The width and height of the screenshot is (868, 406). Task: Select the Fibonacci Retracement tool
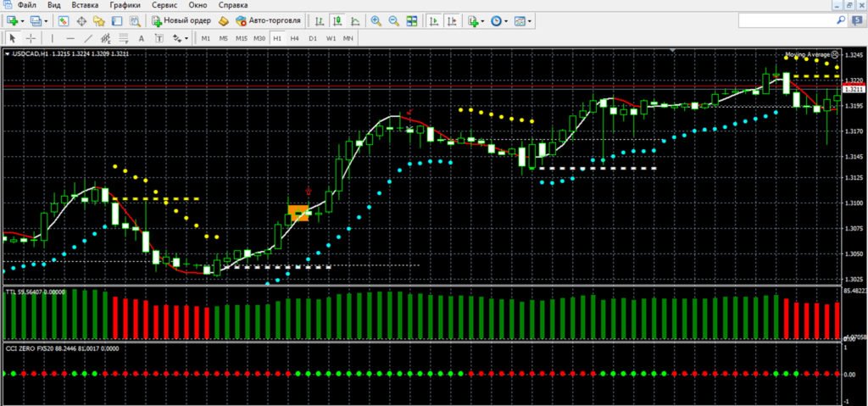point(124,38)
